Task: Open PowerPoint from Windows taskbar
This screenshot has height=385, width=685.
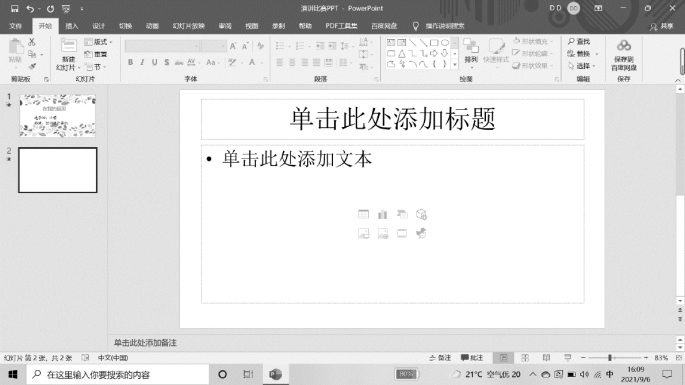Action: point(275,374)
